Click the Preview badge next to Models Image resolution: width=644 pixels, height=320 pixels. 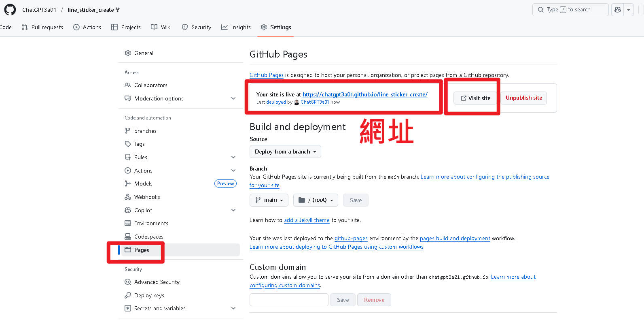click(x=225, y=183)
